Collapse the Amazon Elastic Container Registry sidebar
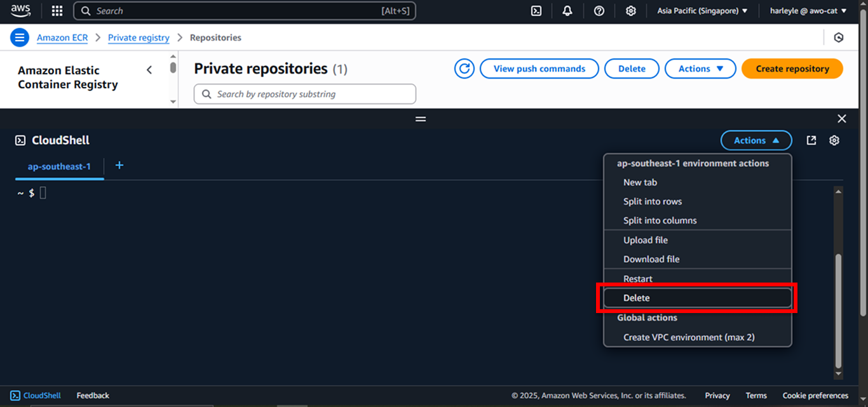The height and width of the screenshot is (407, 868). [149, 70]
